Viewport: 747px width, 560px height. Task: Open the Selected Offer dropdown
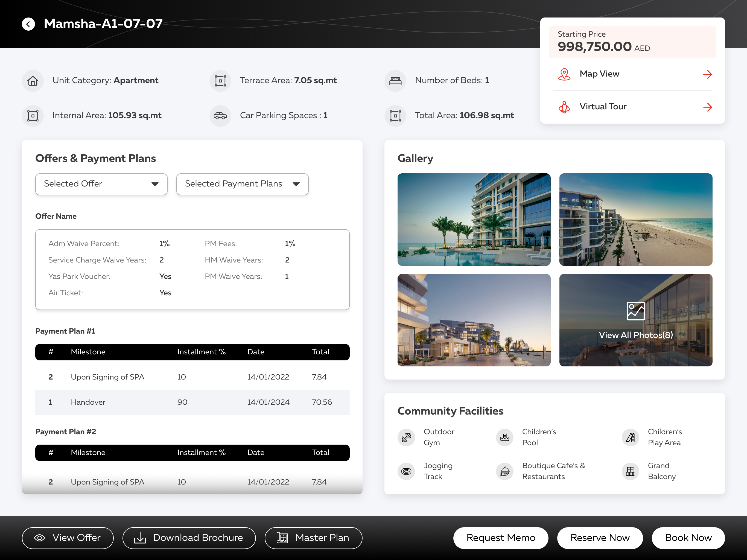point(101,184)
